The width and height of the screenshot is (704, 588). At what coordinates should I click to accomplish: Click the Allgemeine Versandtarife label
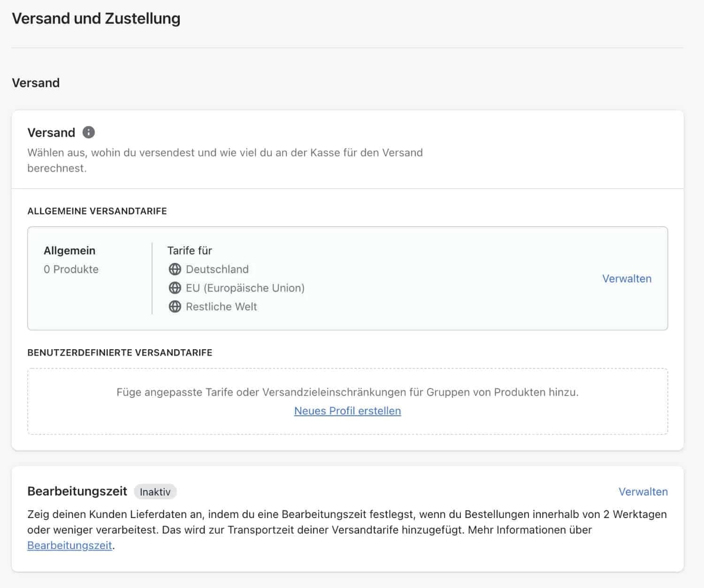(x=97, y=211)
